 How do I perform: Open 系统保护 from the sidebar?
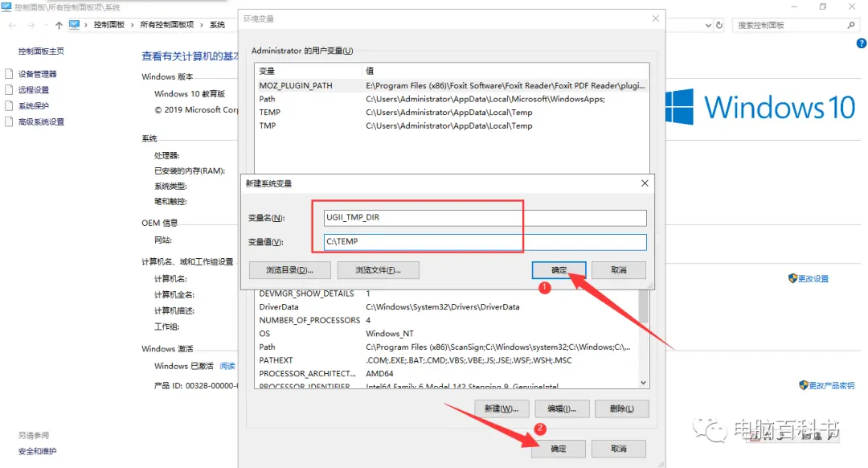33,106
